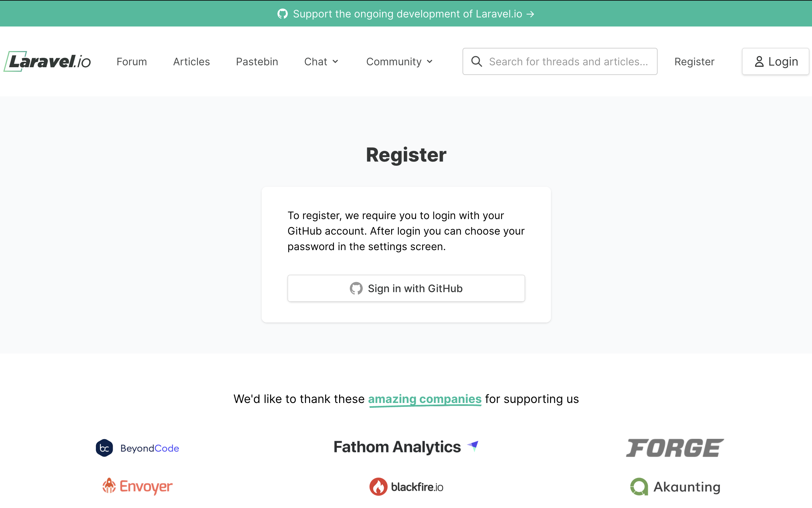
Task: Click the magnifying glass search icon
Action: pos(476,61)
